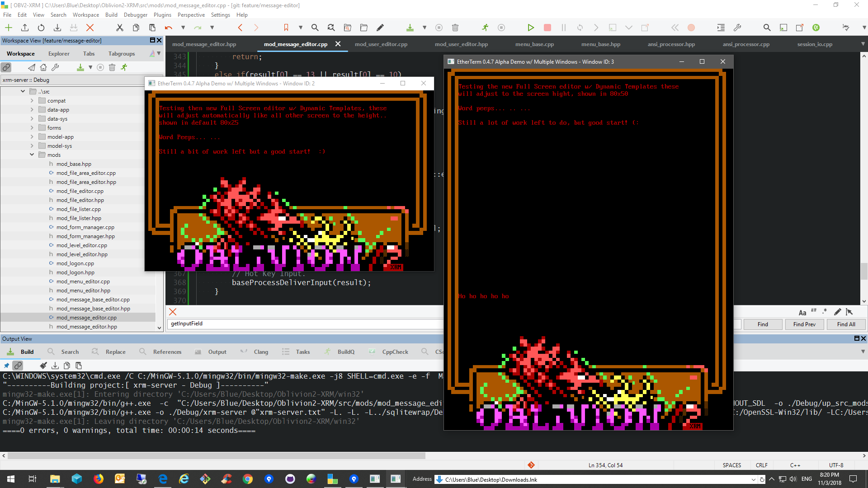Viewport: 868px width, 488px height.
Task: Expand the data-app folder
Action: point(32,109)
